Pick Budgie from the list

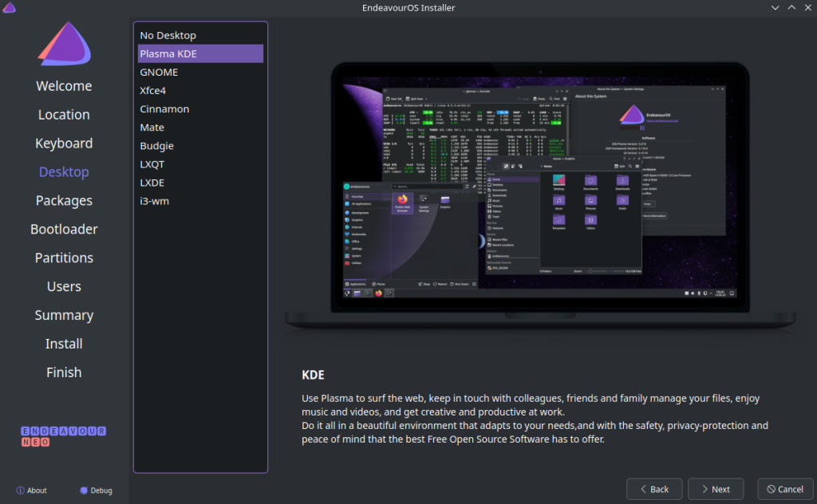click(x=200, y=146)
